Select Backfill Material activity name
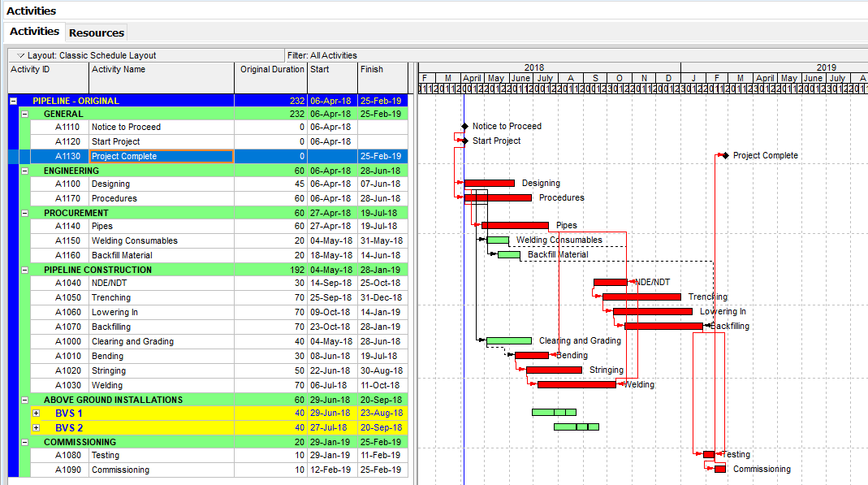The width and height of the screenshot is (868, 485). tap(122, 255)
